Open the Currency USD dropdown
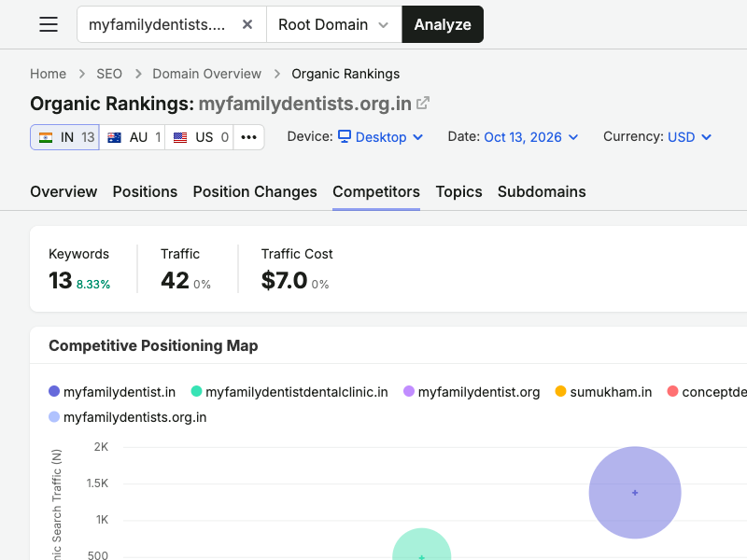This screenshot has height=560, width=747. [x=689, y=137]
